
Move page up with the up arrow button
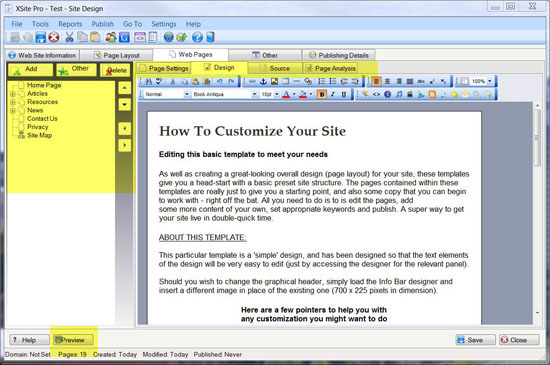(125, 88)
